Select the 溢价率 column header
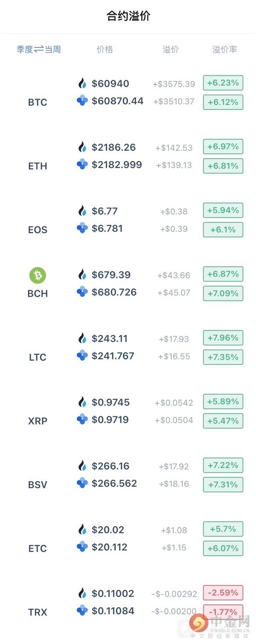This screenshot has width=256, height=644. pos(224,50)
